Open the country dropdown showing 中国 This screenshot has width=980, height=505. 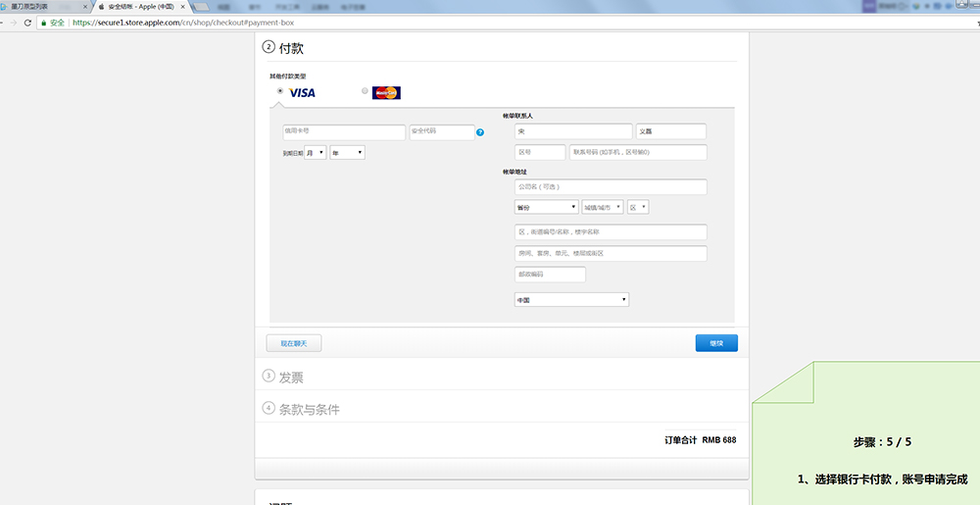(571, 300)
